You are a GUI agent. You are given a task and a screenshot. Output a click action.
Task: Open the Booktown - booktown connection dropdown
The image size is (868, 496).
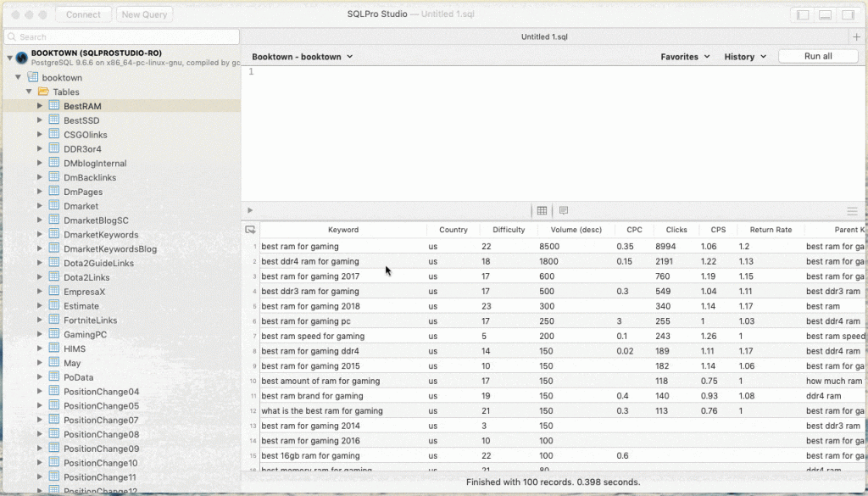301,56
